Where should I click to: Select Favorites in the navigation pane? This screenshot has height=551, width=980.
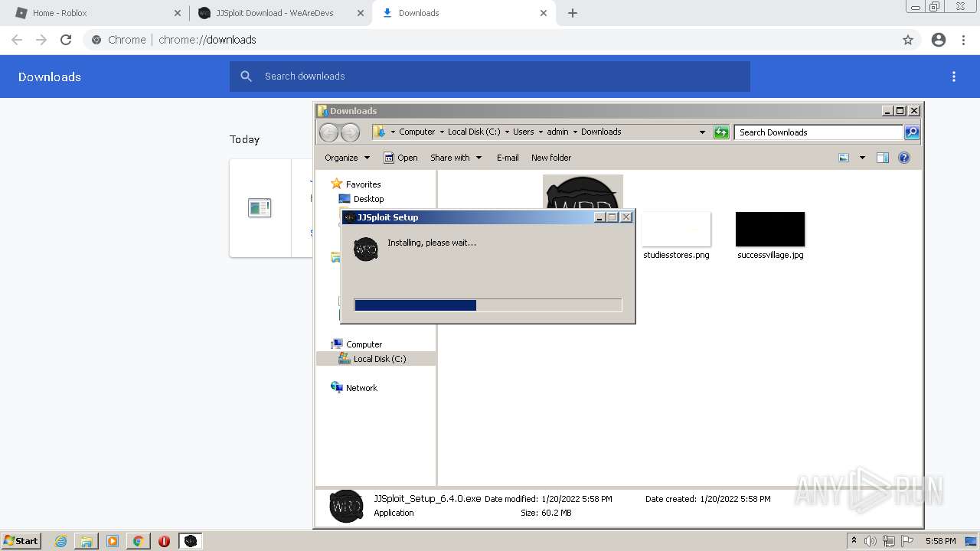click(363, 184)
